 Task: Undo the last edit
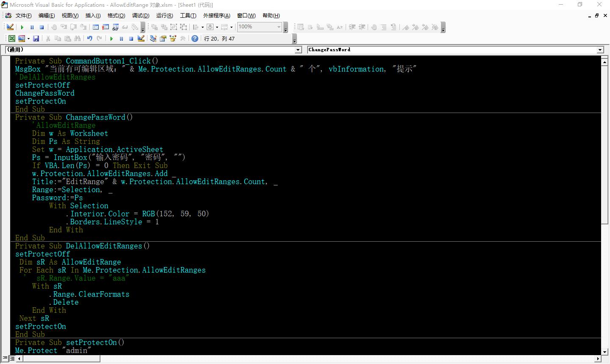[x=90, y=39]
